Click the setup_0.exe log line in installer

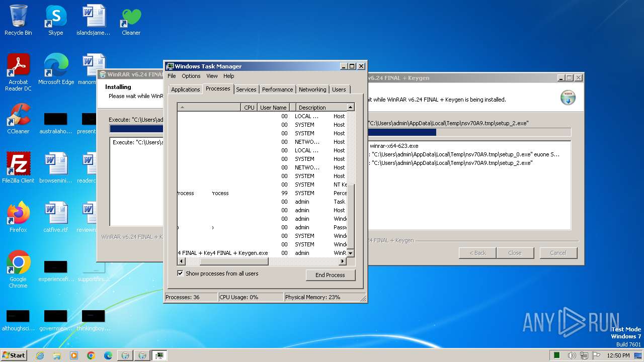(464, 154)
